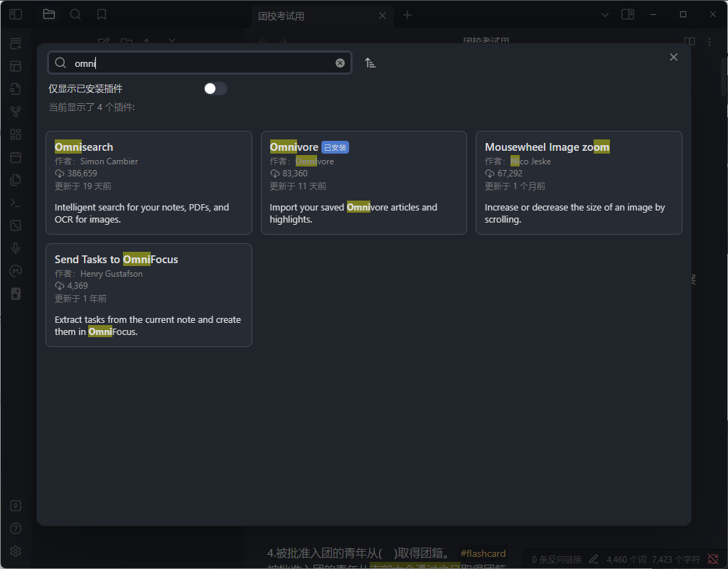
Task: Open the Mousewheel Image zoom card
Action: click(x=579, y=183)
